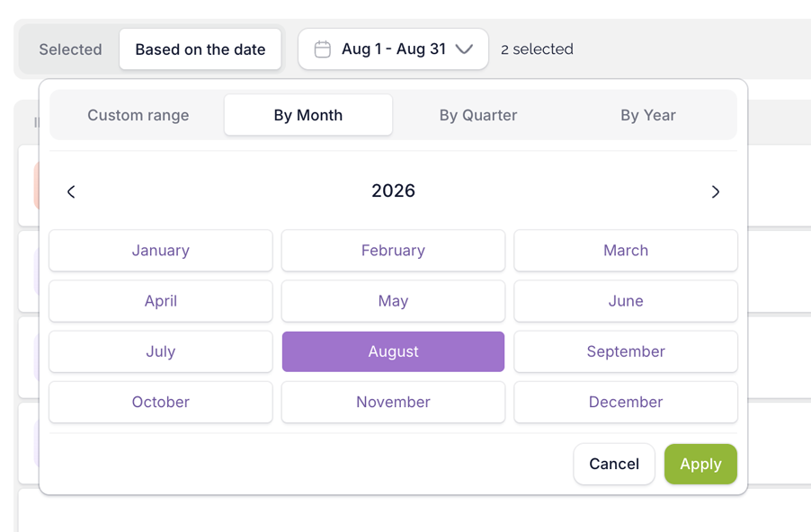Image resolution: width=811 pixels, height=532 pixels.
Task: Expand the Aug 1 - Aug 31 dropdown chevron
Action: 464,49
